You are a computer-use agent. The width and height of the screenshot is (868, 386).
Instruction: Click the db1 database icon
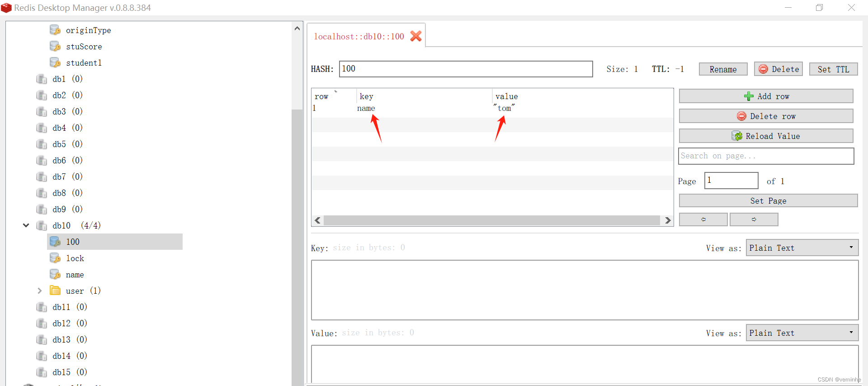click(42, 79)
